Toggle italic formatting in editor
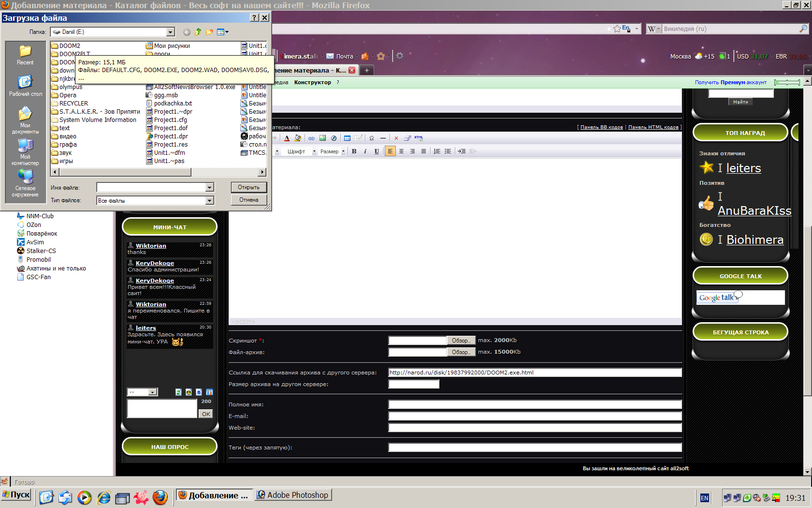 pyautogui.click(x=365, y=151)
